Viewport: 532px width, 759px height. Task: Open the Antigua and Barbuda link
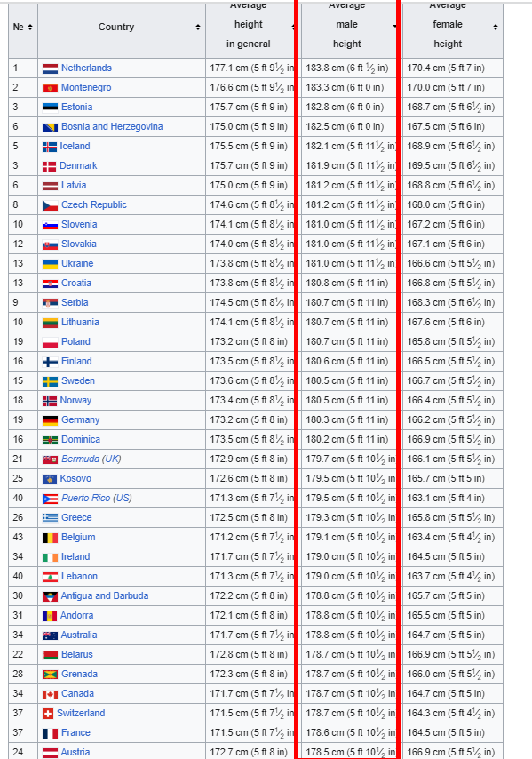(x=105, y=595)
